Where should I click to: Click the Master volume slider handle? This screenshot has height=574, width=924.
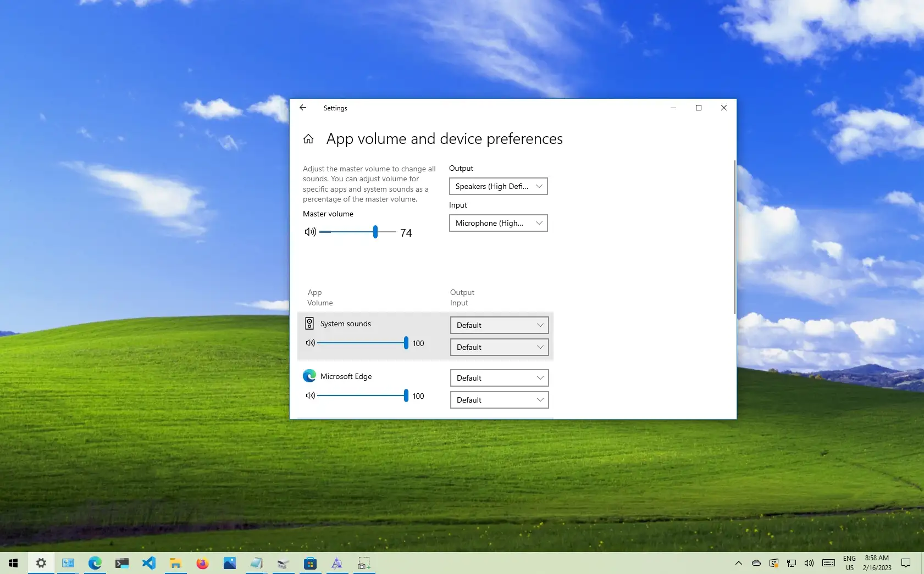[x=375, y=232]
